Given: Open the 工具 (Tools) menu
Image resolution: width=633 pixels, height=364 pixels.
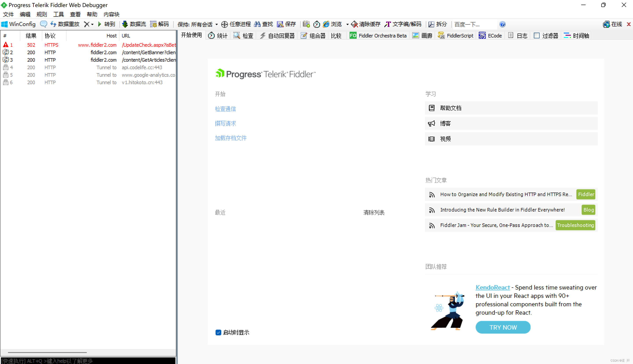Looking at the screenshot, I should pyautogui.click(x=59, y=14).
